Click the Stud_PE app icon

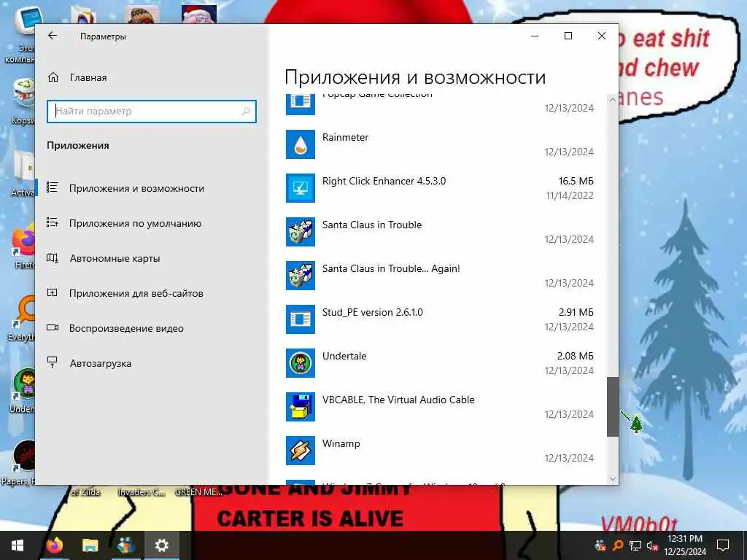coord(300,319)
